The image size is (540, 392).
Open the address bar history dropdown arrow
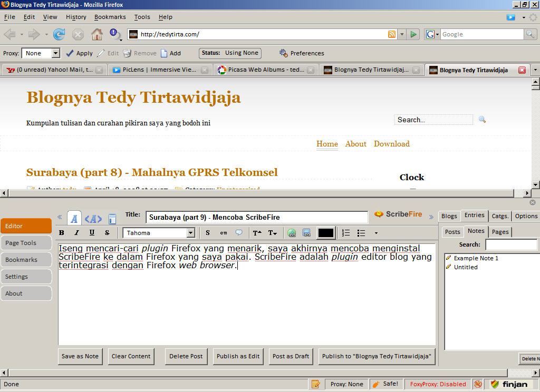click(x=401, y=34)
